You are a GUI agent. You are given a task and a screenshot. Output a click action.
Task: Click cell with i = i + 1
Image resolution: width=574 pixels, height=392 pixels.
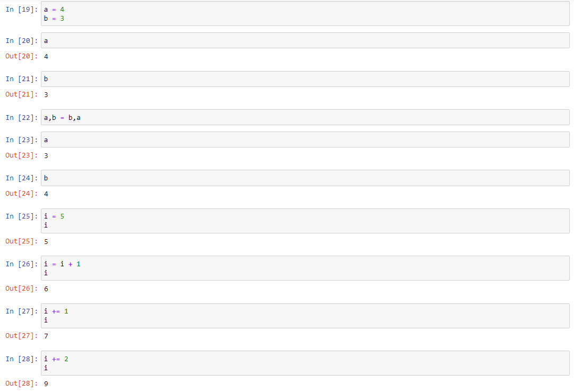click(305, 268)
